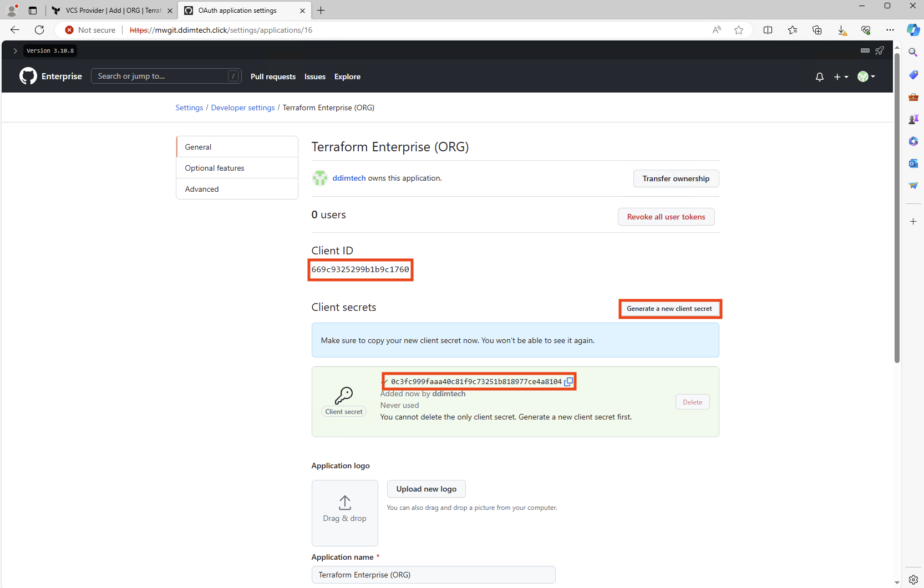Click Transfer ownership button
Viewport: 924px width, 588px height.
pyautogui.click(x=676, y=178)
